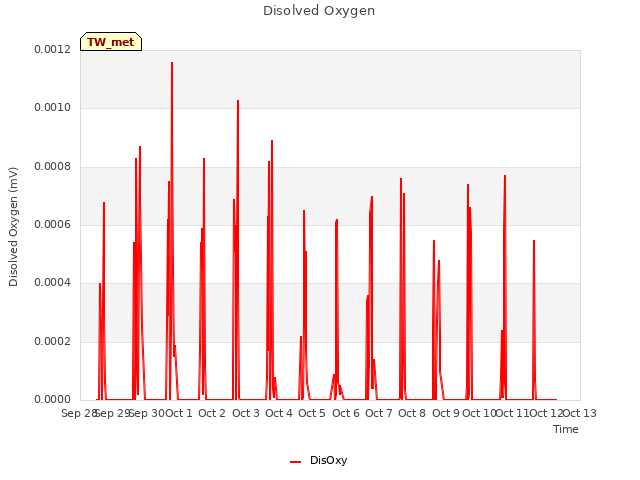Click the Oct 7 x-axis tick label
The height and width of the screenshot is (480, 640).
[379, 413]
